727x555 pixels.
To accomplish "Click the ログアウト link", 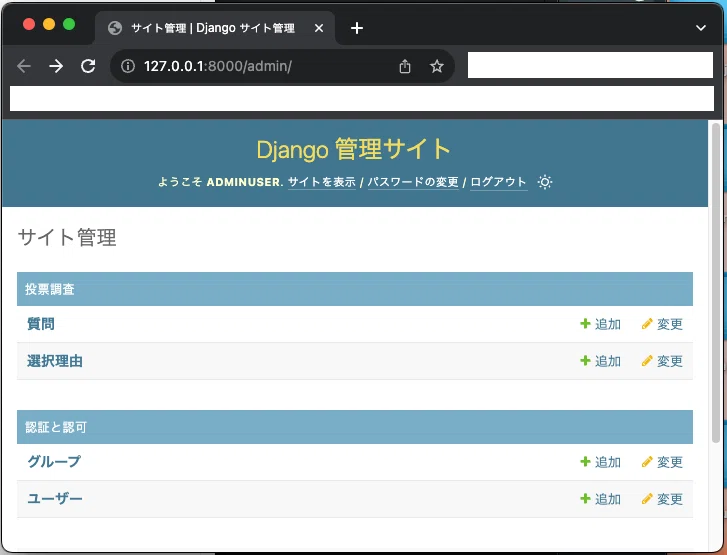I will [x=498, y=182].
